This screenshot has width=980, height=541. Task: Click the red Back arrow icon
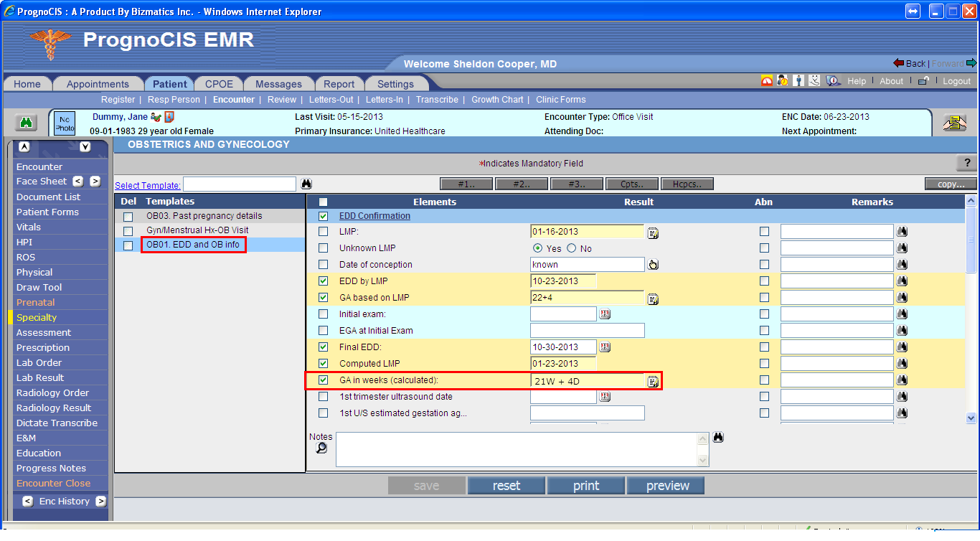(x=898, y=63)
